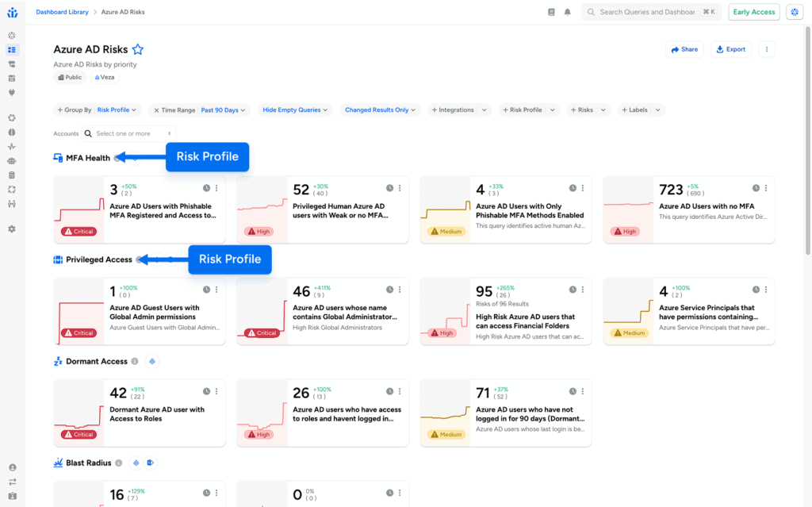Star the Azure AD Risks dashboard
This screenshot has height=507, width=812.
(138, 49)
